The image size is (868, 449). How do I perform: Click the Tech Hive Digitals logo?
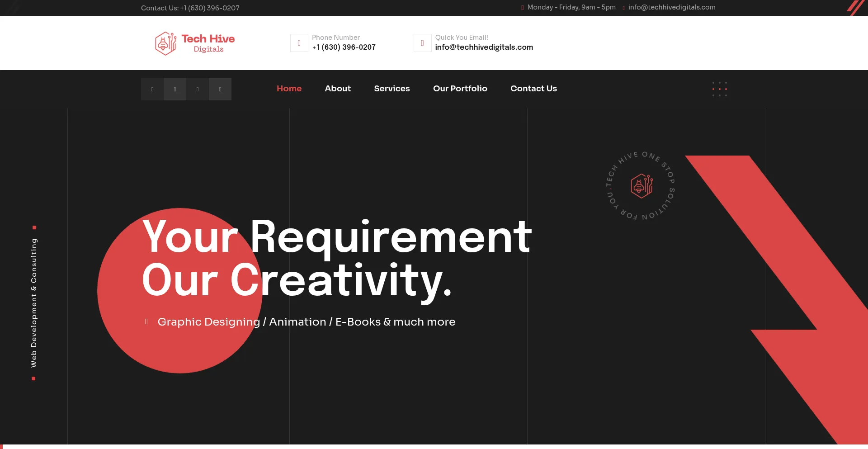click(x=195, y=43)
